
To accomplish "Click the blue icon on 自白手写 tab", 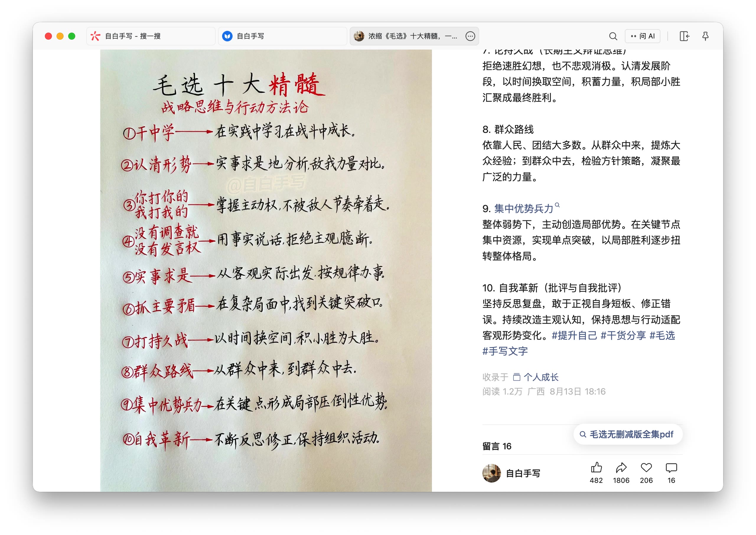I will coord(227,36).
